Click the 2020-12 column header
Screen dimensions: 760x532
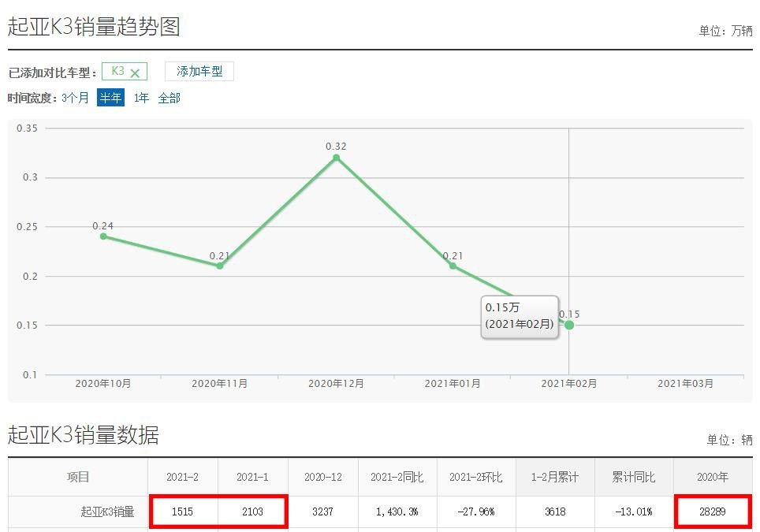pyautogui.click(x=322, y=477)
